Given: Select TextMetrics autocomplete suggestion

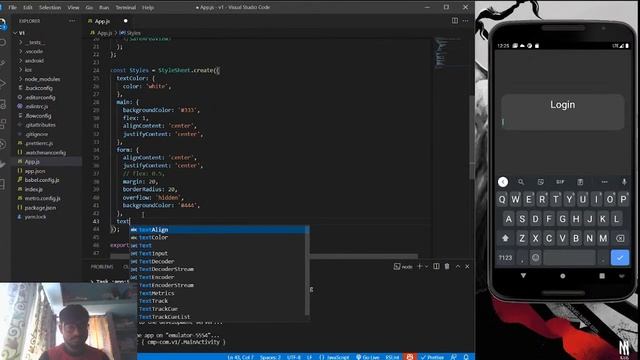Looking at the screenshot, I should click(219, 293).
